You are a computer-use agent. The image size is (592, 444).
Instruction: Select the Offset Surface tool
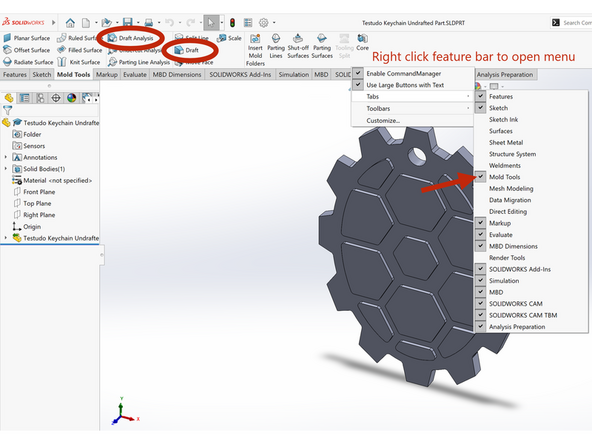[x=27, y=50]
